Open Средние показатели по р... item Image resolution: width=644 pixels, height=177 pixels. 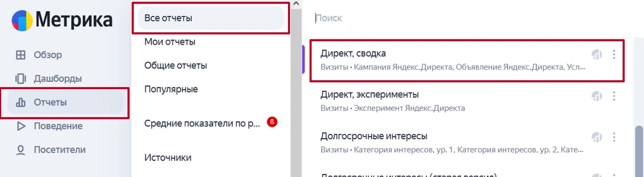202,124
